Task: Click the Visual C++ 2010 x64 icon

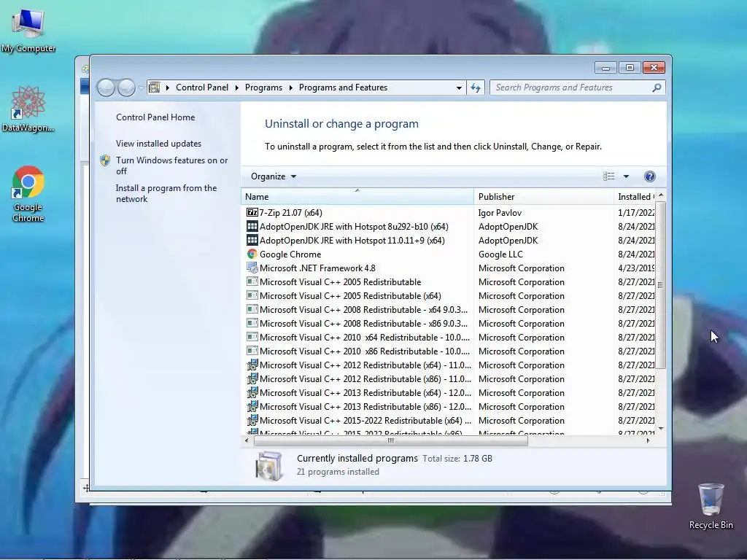Action: 252,337
